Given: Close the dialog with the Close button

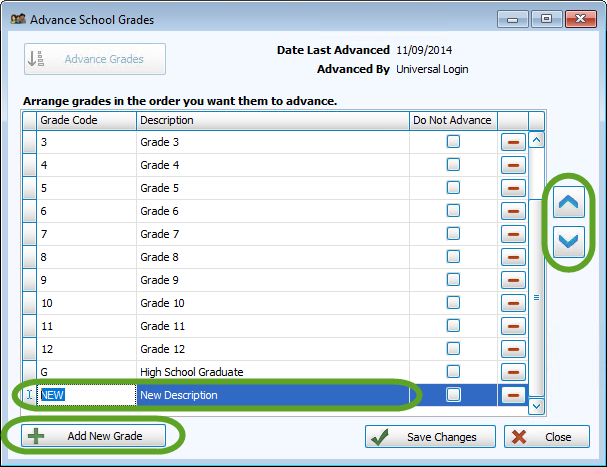Looking at the screenshot, I should click(546, 437).
